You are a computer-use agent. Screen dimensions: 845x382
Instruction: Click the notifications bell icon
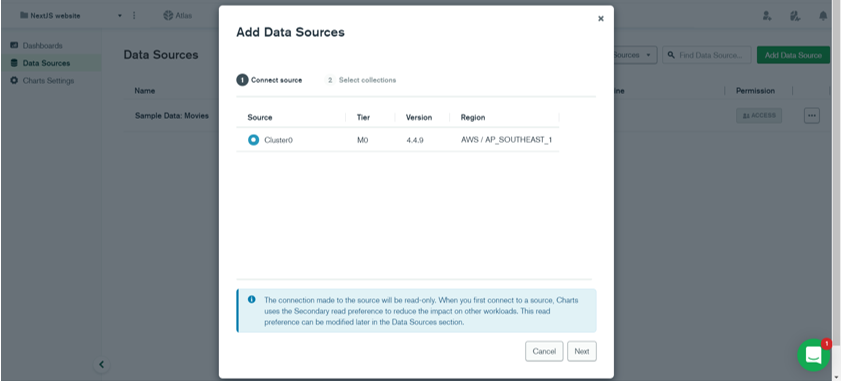[x=823, y=16]
